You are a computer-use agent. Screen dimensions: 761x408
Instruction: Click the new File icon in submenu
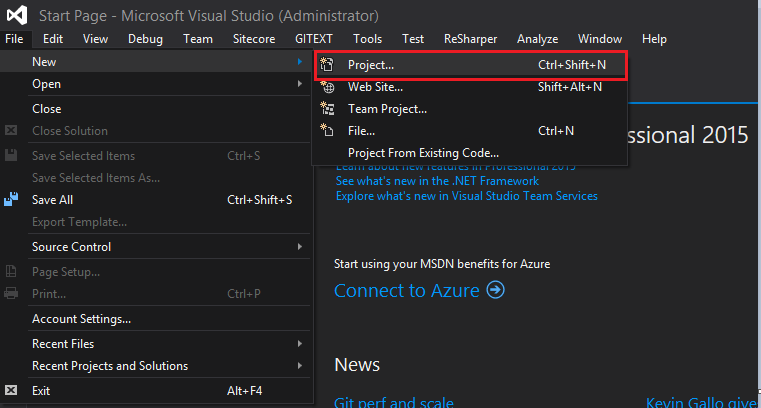(327, 131)
